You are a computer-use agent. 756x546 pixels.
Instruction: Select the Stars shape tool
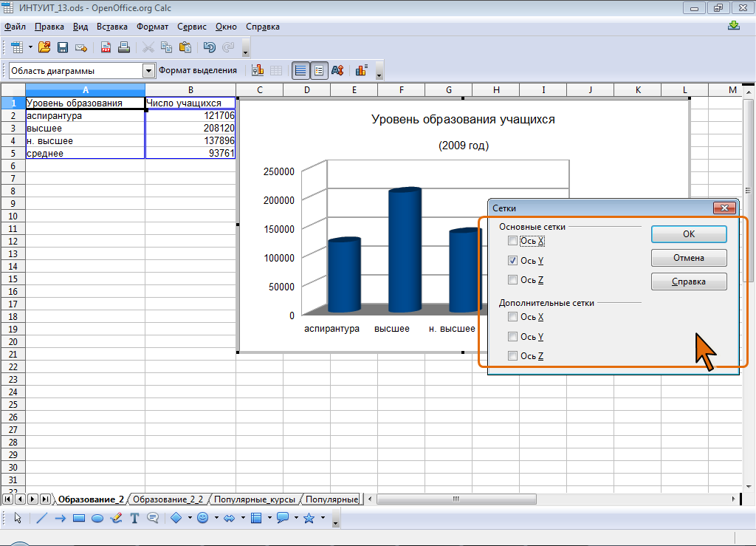309,518
